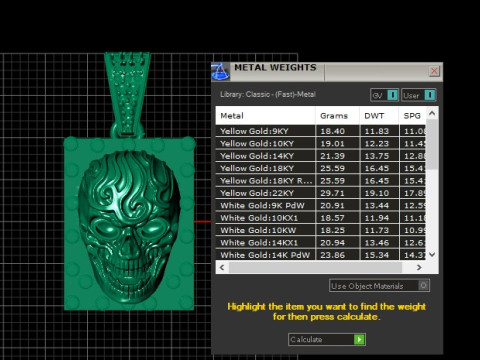Toggle the GV library switch
480x360 pixels.
coord(384,95)
